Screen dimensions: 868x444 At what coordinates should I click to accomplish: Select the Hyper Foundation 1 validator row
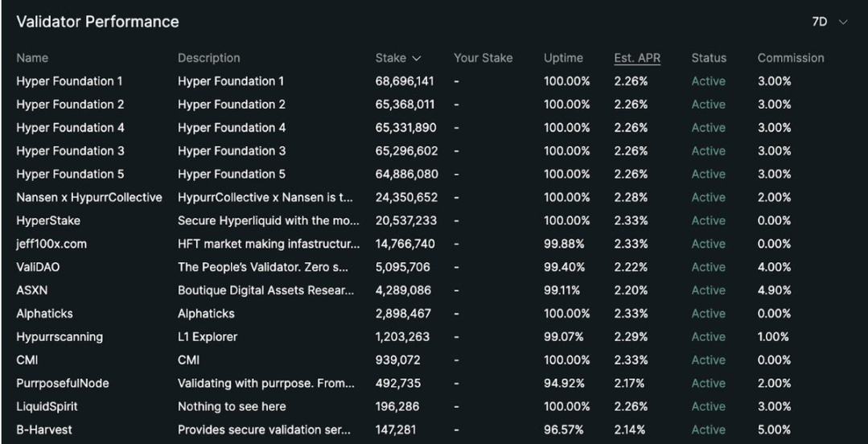69,81
